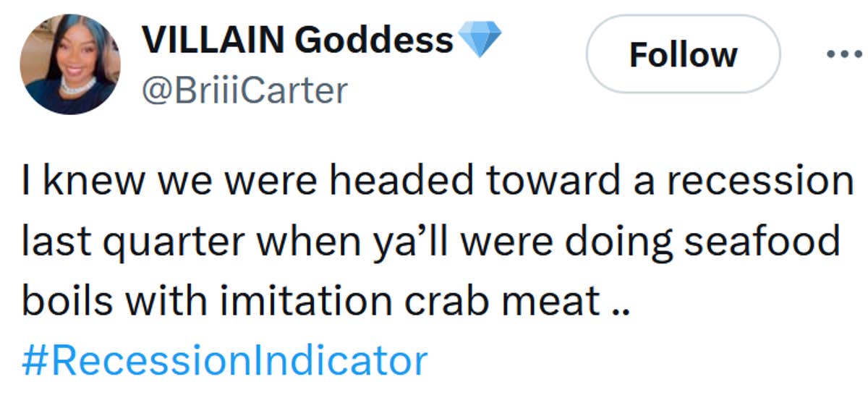
Task: Click the blue diamond emoji beside the name
Action: pyautogui.click(x=480, y=40)
